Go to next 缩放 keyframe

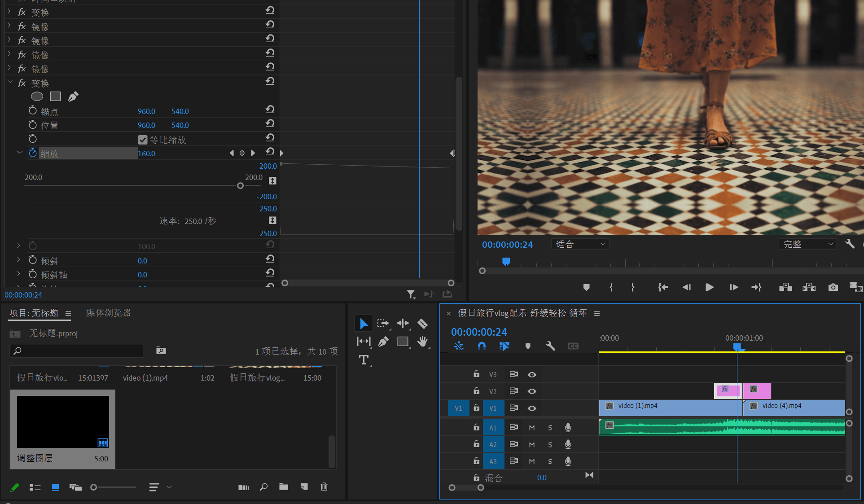[x=253, y=153]
